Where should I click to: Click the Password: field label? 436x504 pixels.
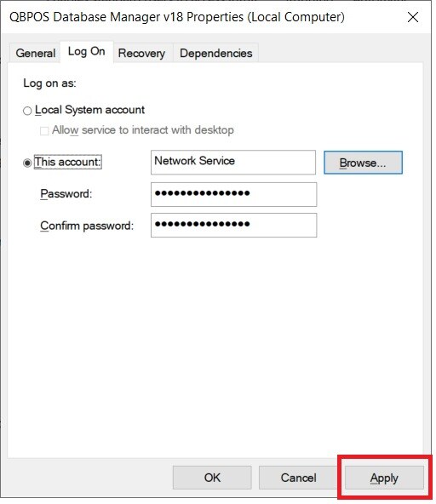(66, 194)
